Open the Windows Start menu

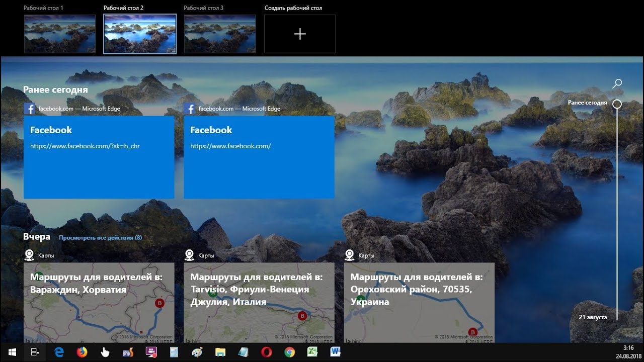tap(12, 352)
